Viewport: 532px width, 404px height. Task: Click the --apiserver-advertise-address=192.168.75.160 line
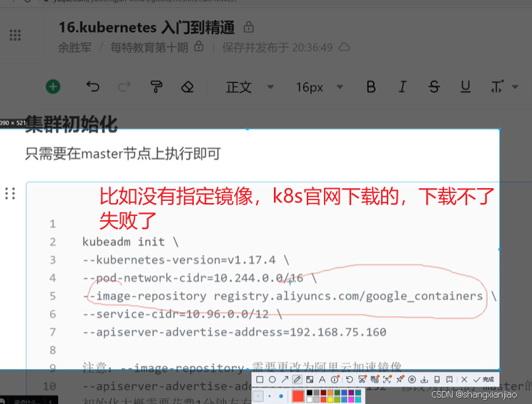tap(234, 332)
